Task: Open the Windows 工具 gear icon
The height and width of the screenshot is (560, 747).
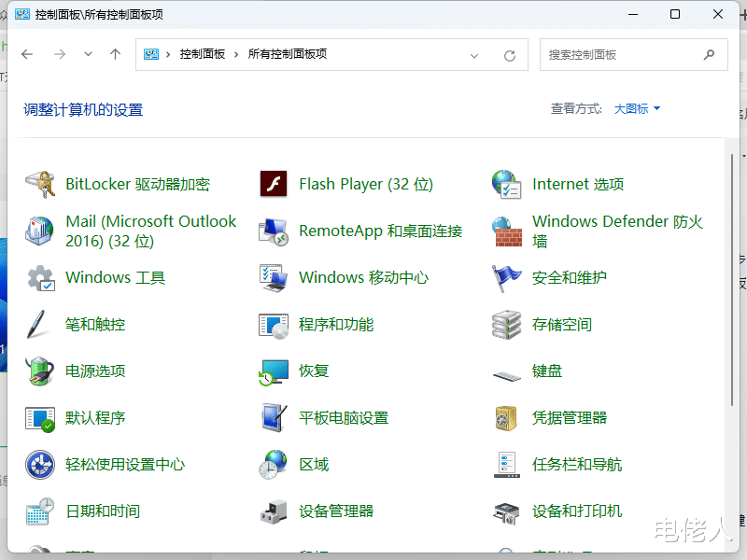Action: point(41,277)
